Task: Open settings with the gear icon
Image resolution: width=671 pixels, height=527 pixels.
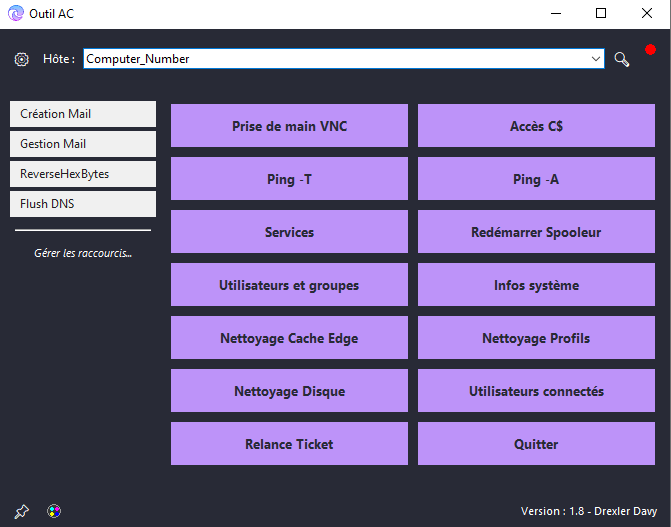Action: coord(22,59)
